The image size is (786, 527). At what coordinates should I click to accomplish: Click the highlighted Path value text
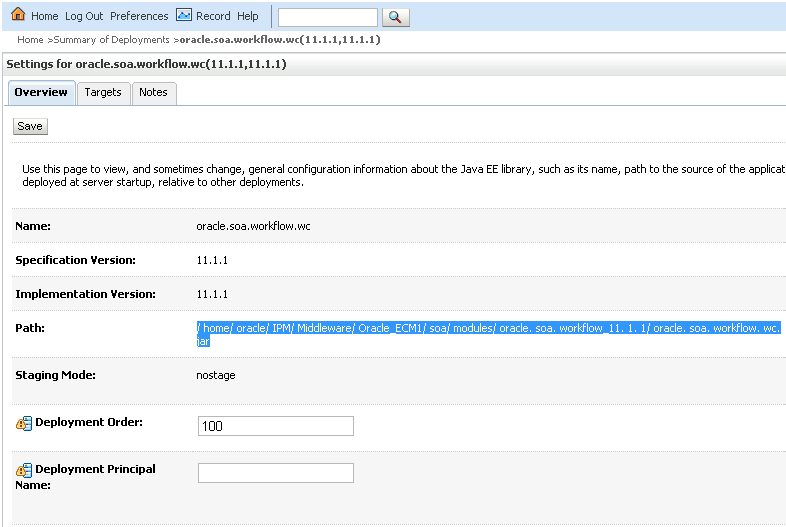488,334
